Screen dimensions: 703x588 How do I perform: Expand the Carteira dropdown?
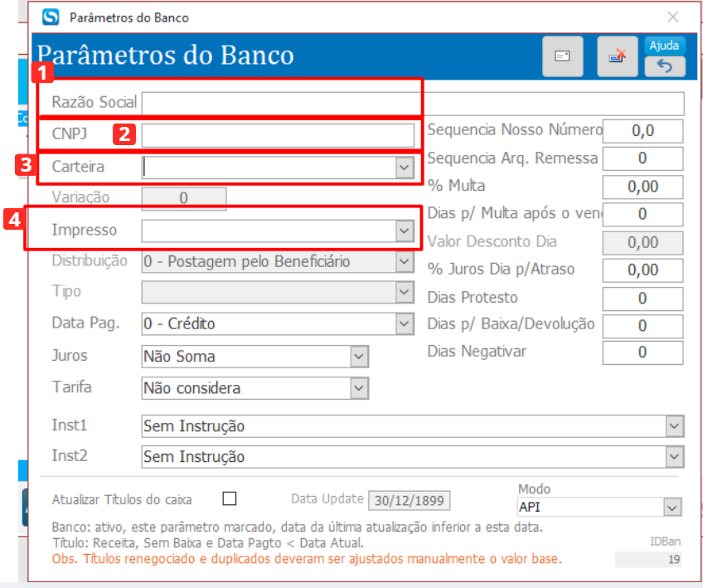pyautogui.click(x=404, y=168)
